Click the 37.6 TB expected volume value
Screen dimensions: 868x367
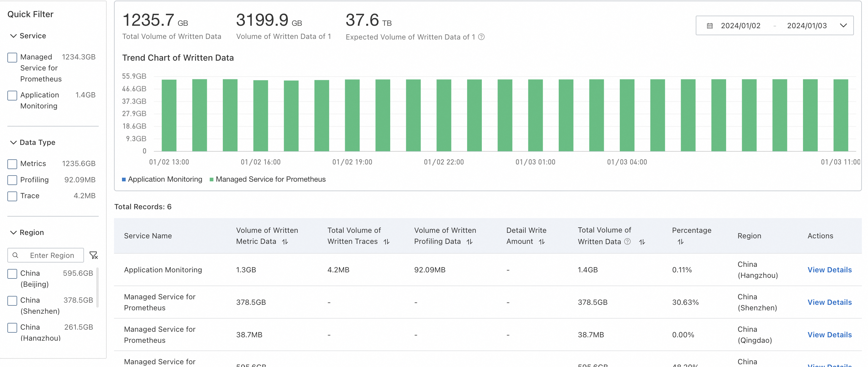pyautogui.click(x=368, y=20)
